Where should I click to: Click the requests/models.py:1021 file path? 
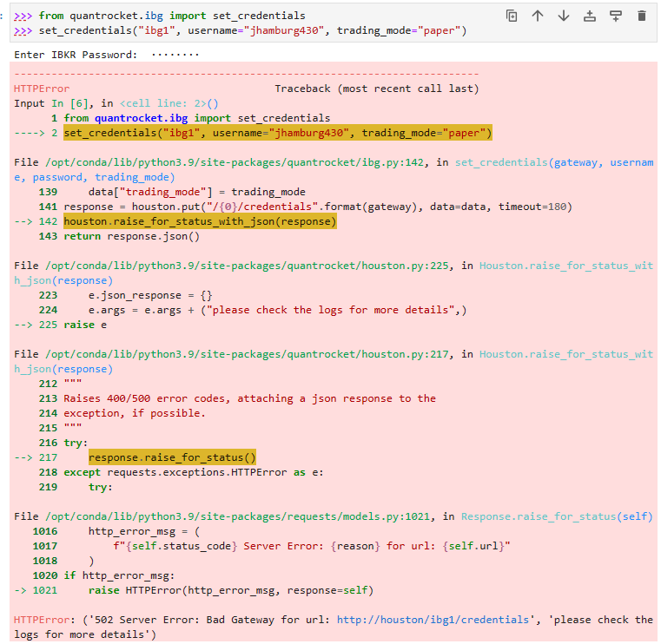(238, 516)
